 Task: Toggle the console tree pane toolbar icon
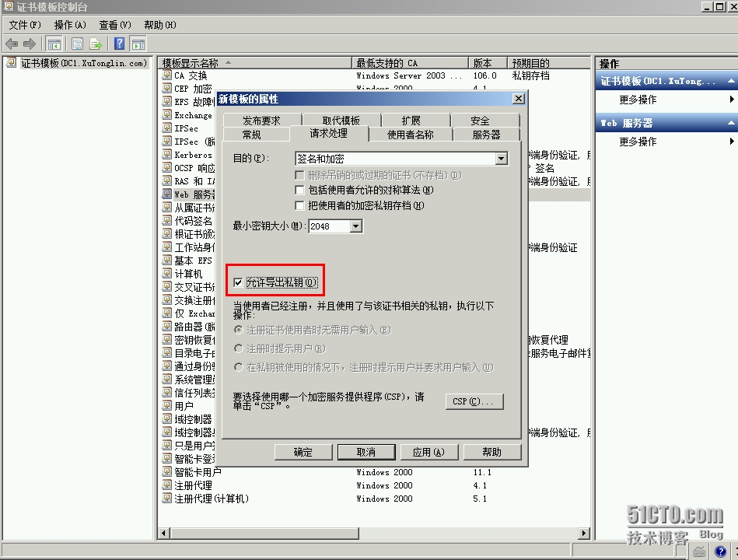click(54, 44)
